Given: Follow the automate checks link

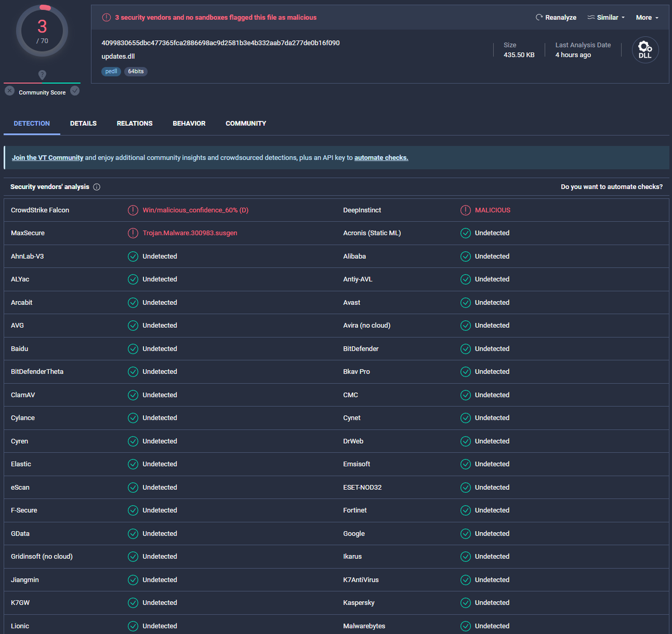Looking at the screenshot, I should click(381, 158).
